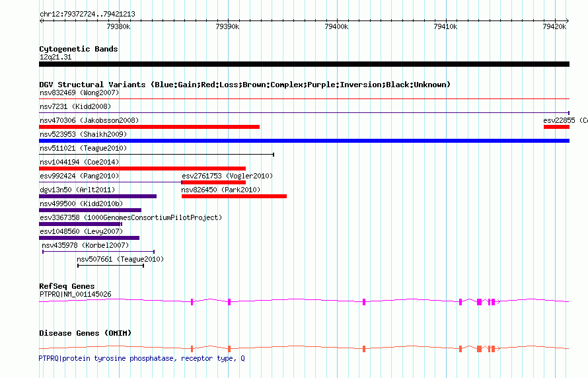Click the orange OMIM exon near 79400k
The height and width of the screenshot is (378, 588).
pos(364,349)
